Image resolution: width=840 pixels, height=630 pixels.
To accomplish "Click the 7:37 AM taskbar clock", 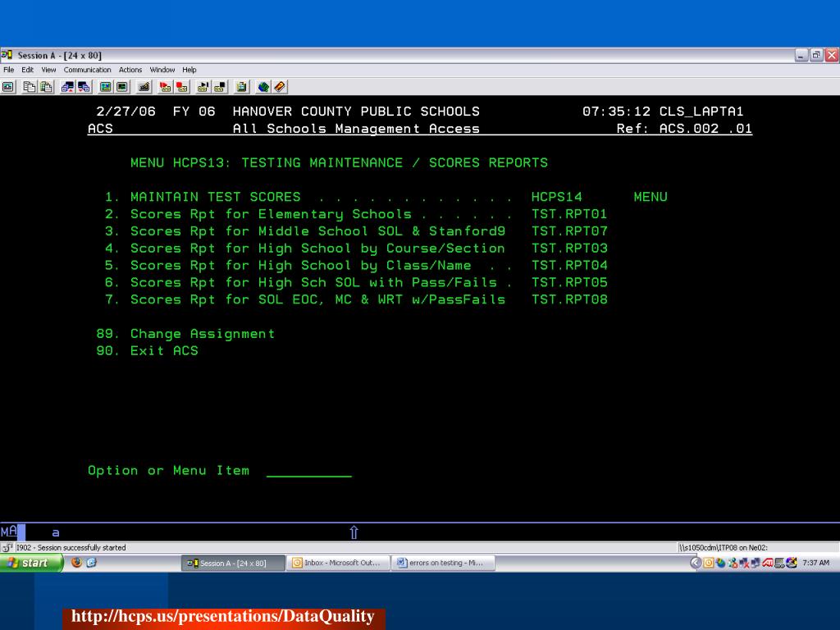I will click(815, 563).
